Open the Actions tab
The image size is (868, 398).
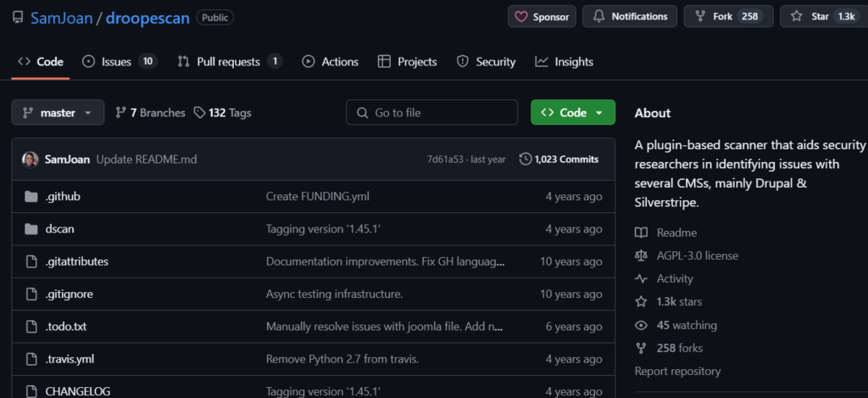pyautogui.click(x=331, y=62)
